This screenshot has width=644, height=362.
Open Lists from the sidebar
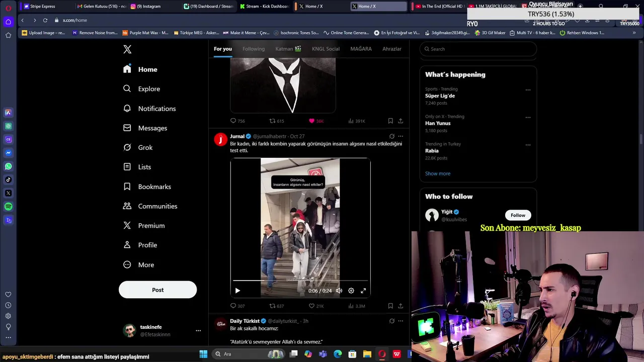137,167
